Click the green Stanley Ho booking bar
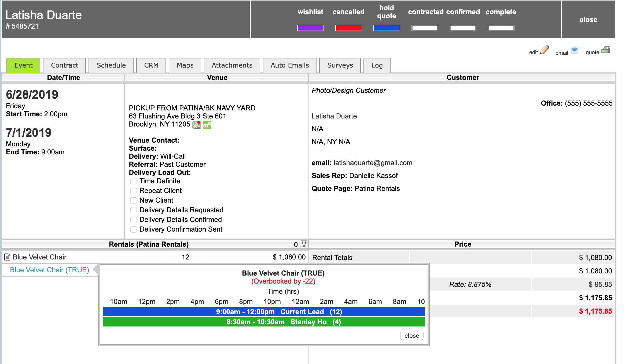 pyautogui.click(x=264, y=322)
